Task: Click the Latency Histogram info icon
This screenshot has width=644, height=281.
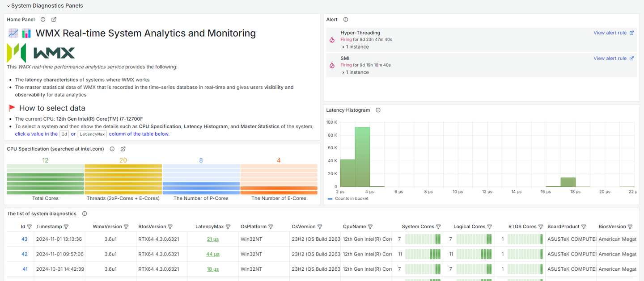Action: [378, 110]
